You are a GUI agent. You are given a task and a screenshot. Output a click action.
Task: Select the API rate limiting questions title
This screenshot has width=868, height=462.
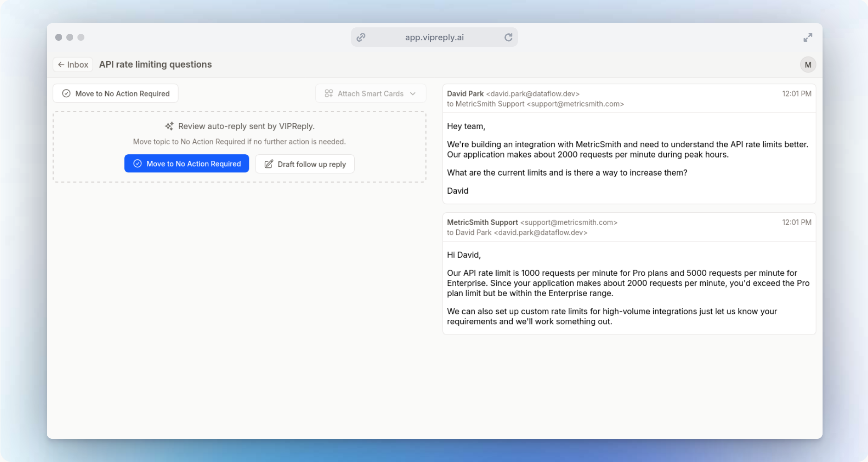click(x=155, y=64)
